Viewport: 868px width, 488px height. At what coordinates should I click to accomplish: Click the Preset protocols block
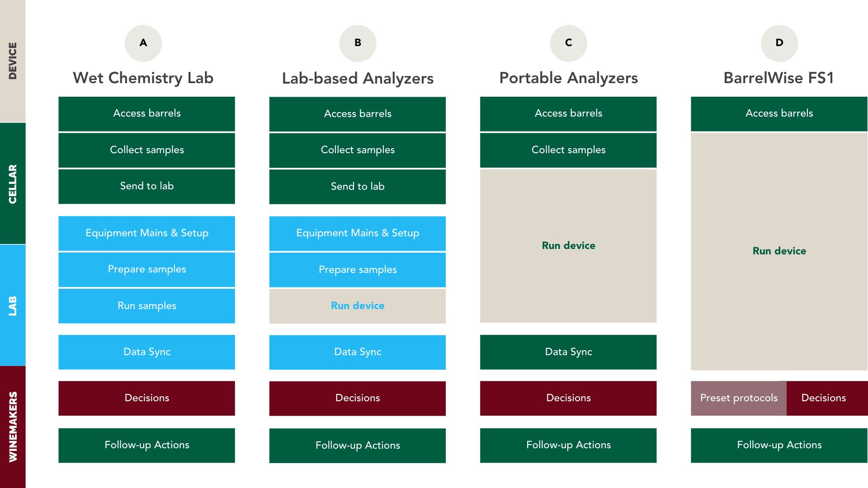click(x=739, y=398)
